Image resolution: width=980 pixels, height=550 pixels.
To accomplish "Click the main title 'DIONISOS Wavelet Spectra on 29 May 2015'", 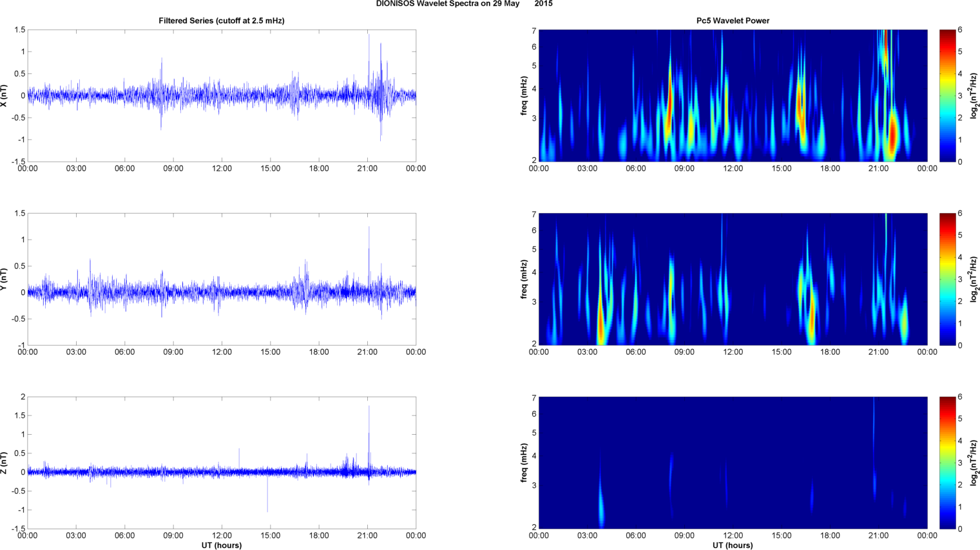I will tap(464, 4).
